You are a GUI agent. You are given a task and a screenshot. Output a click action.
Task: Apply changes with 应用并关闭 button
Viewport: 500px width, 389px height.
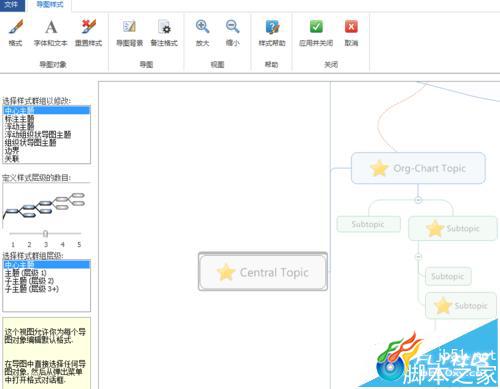[x=316, y=33]
